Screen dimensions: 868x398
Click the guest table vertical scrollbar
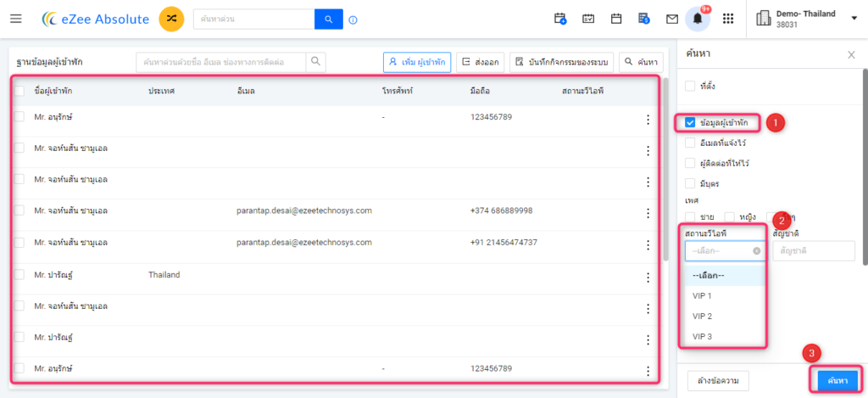[666, 169]
